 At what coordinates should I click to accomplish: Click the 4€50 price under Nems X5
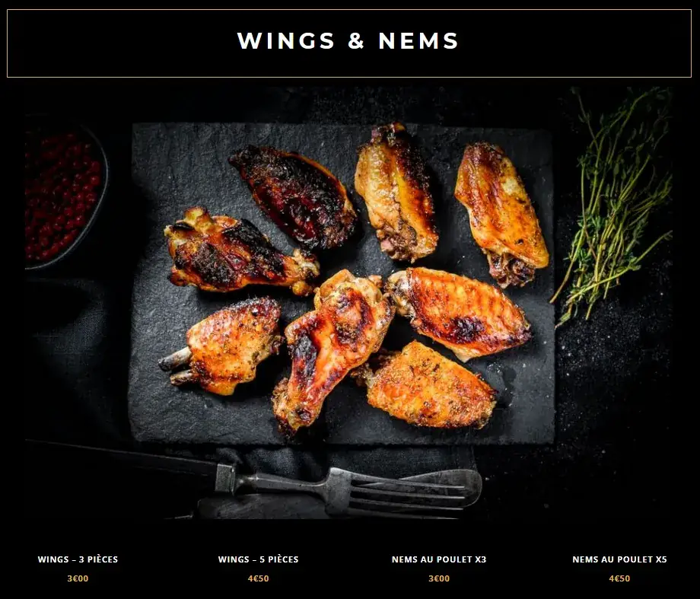pyautogui.click(x=619, y=578)
